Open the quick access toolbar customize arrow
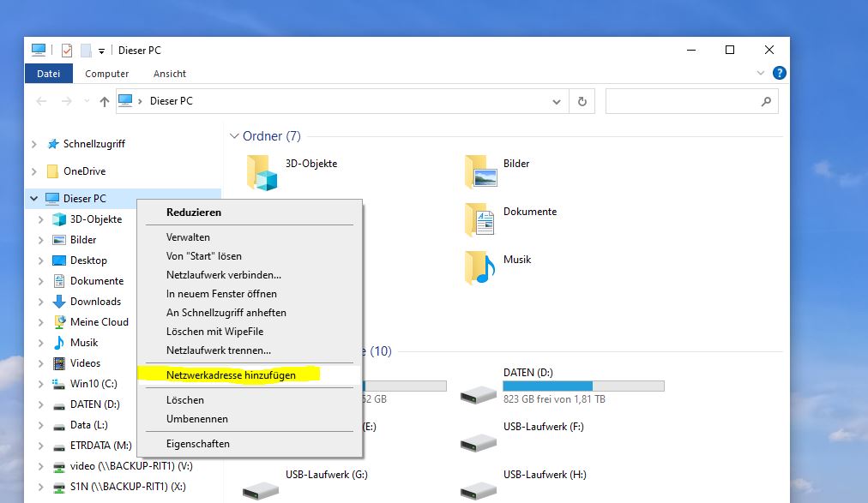This screenshot has width=868, height=503. point(101,51)
